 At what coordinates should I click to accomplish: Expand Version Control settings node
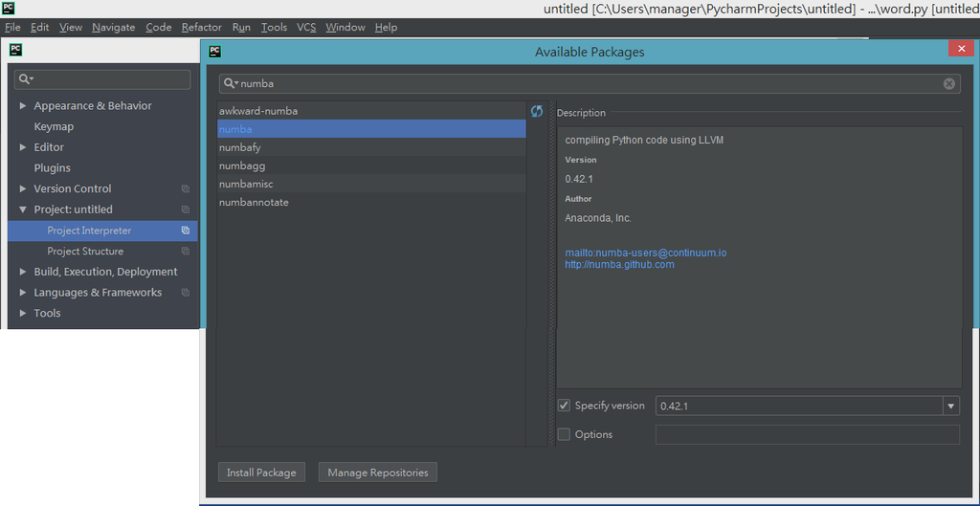point(23,188)
